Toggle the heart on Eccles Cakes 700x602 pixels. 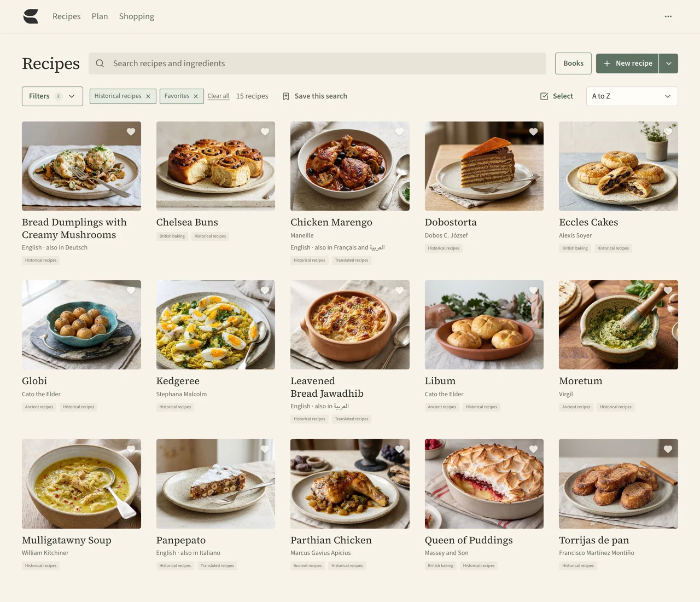pos(668,132)
